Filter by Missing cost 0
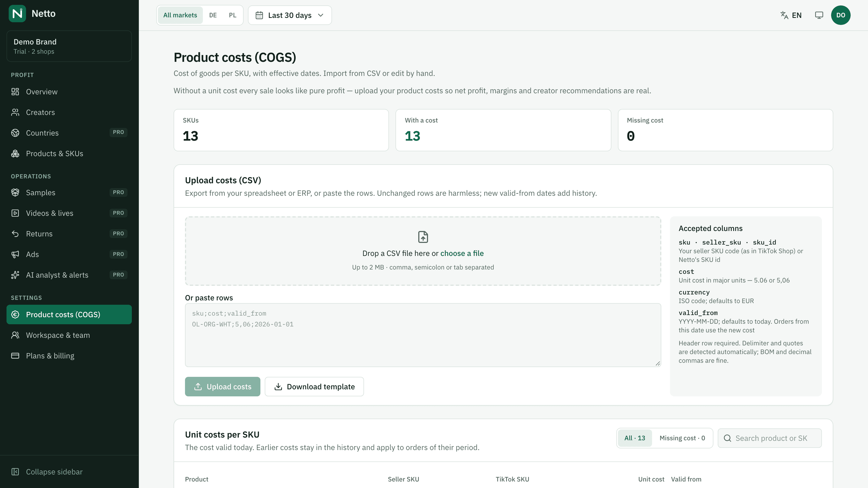The height and width of the screenshot is (488, 868). 682,438
